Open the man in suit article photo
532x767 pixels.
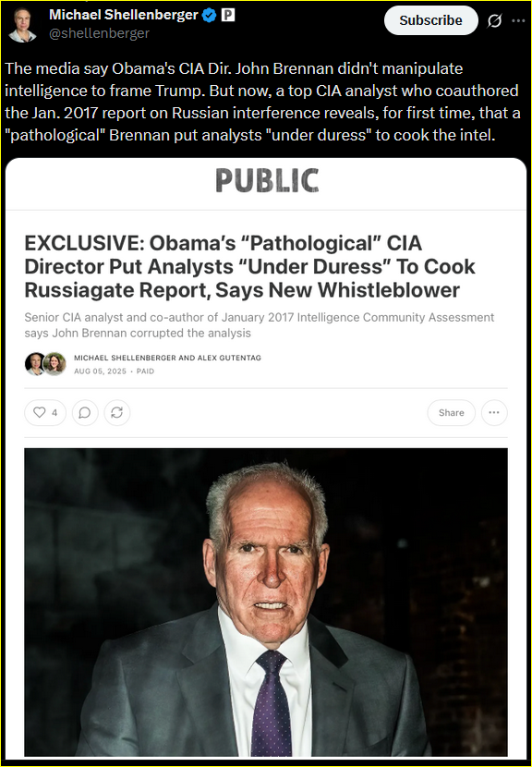pos(266,602)
